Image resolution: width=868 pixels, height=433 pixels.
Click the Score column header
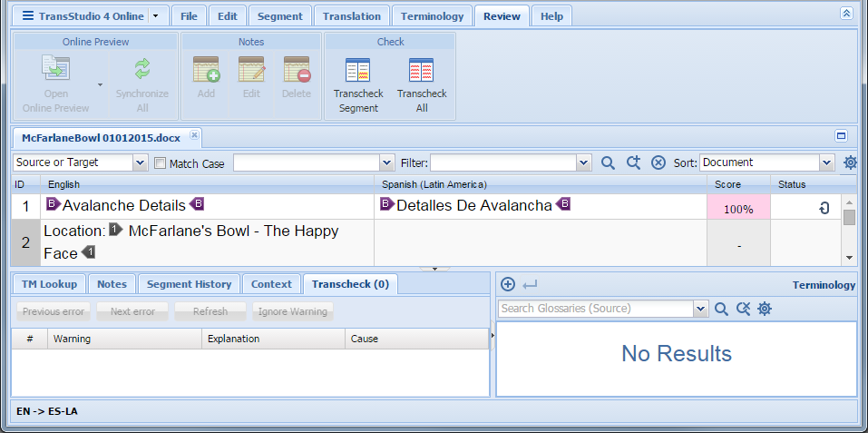click(x=738, y=184)
